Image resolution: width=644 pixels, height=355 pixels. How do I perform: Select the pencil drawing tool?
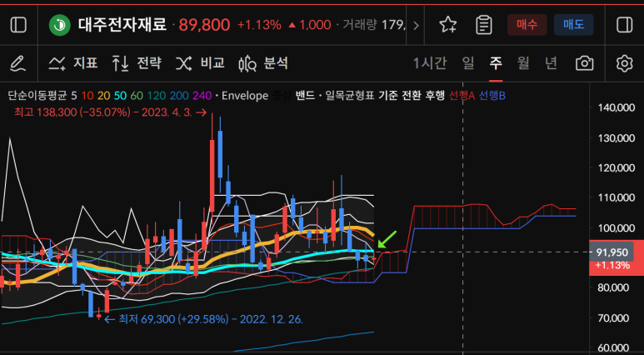[x=17, y=63]
